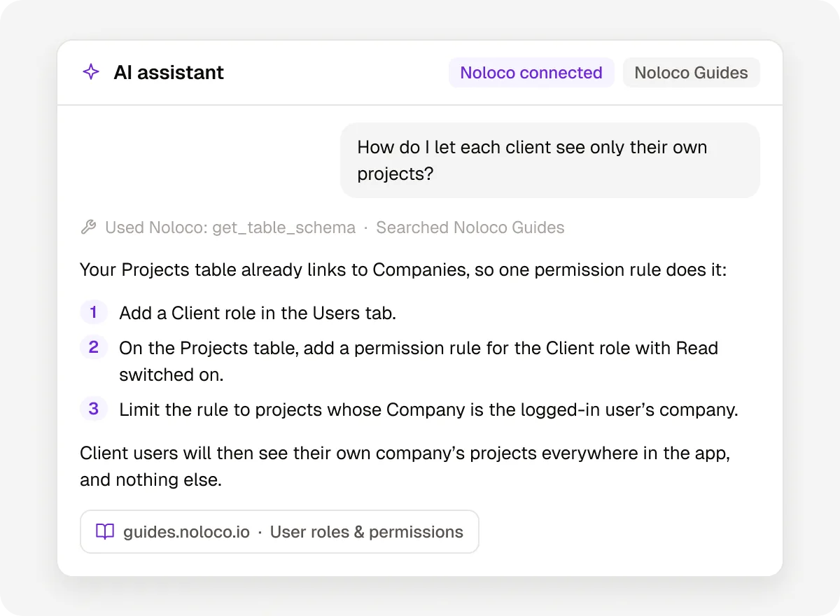The width and height of the screenshot is (840, 616).
Task: Click step 'On the Projects table, add a permission rule'
Action: [419, 361]
